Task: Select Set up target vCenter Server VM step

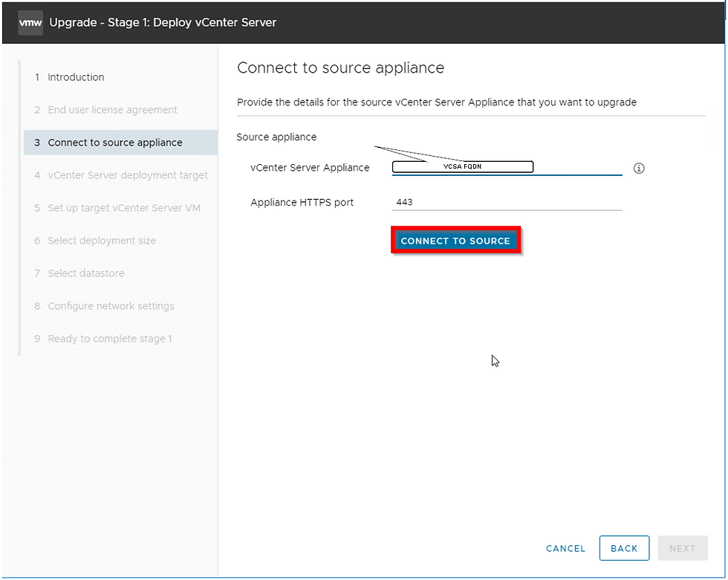Action: (x=117, y=208)
